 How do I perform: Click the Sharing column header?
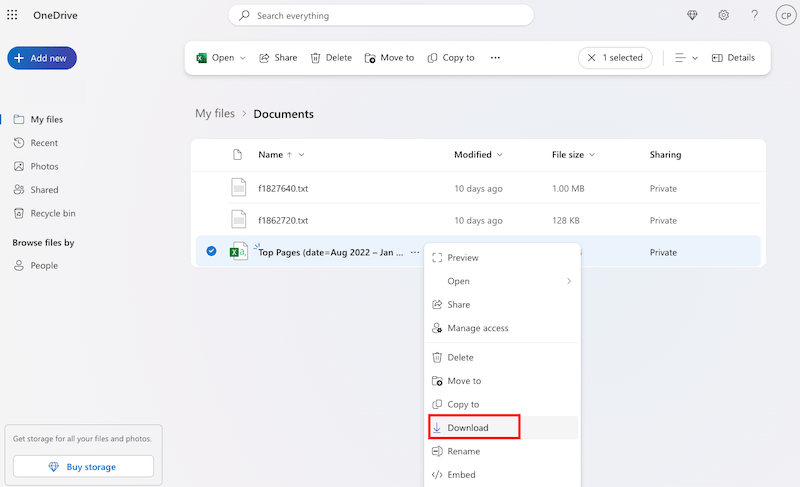click(665, 155)
